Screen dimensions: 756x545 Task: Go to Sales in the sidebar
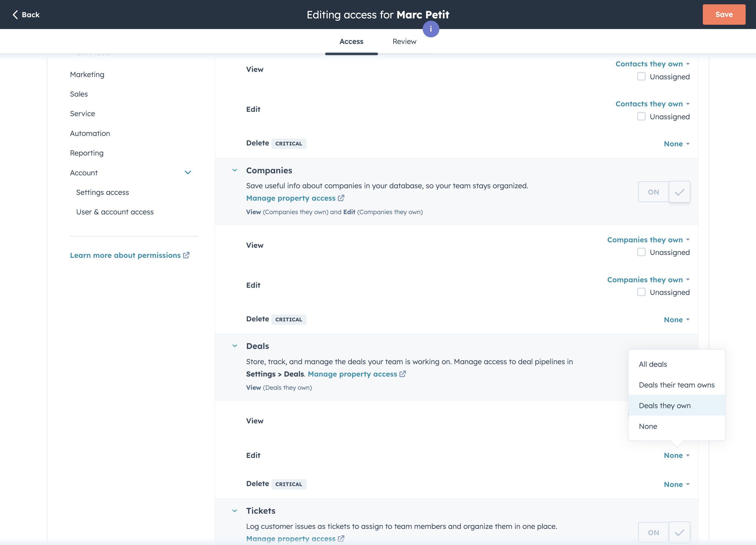[79, 94]
